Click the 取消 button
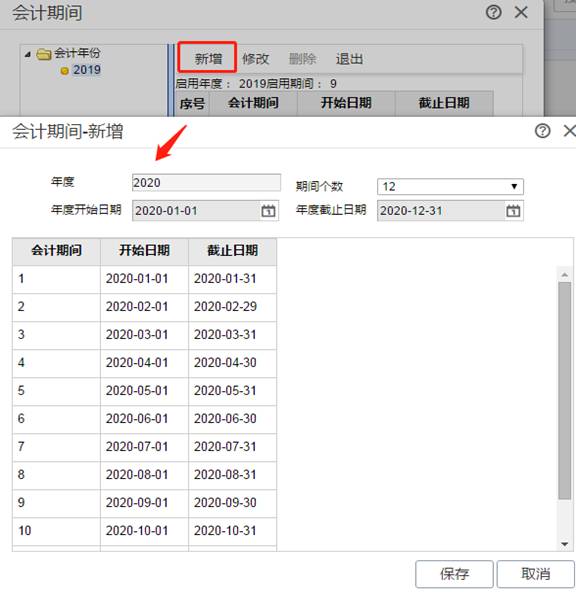 (x=536, y=574)
